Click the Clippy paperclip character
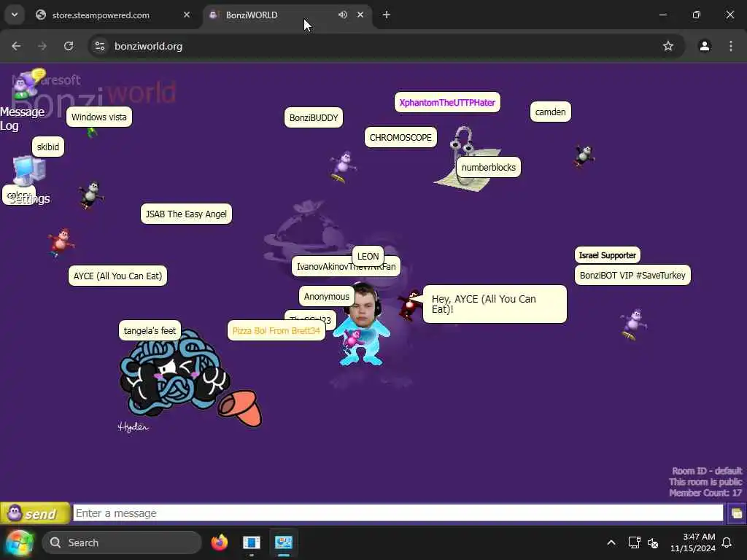The image size is (747, 560). point(466,160)
